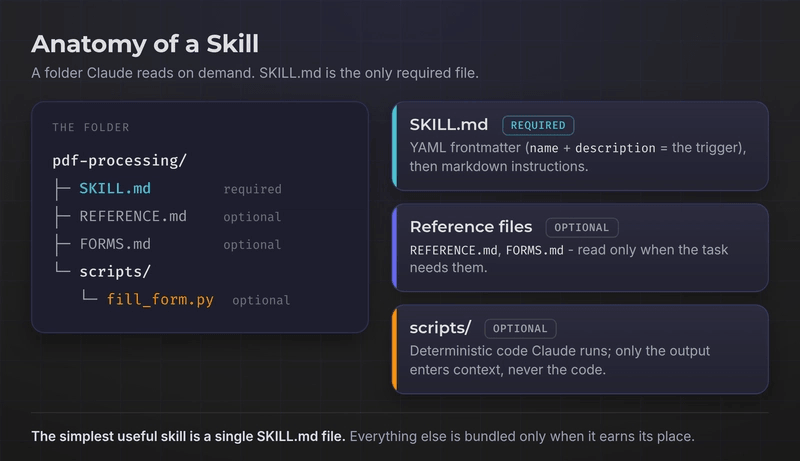Select FORMS.md in the folder tree
This screenshot has width=800, height=461.
pyautogui.click(x=115, y=244)
